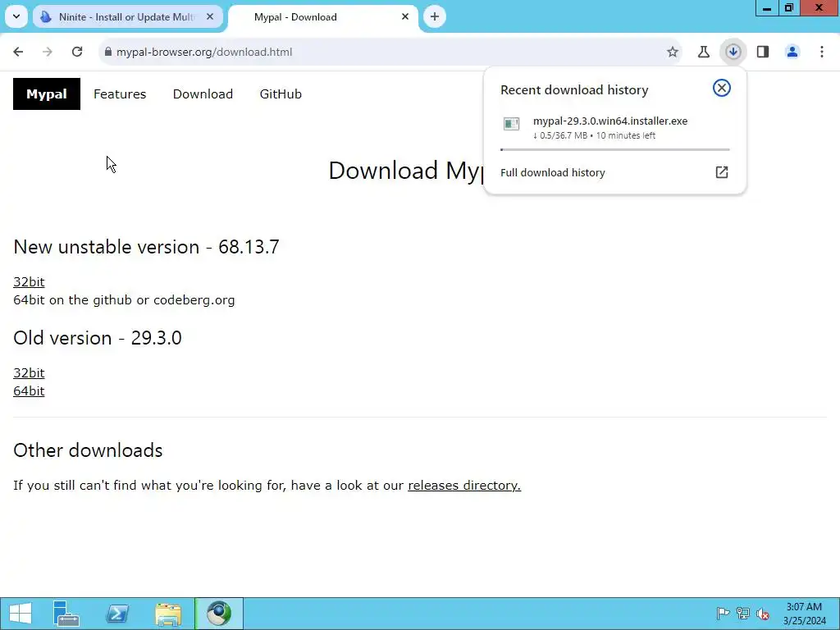
Task: Open File Explorer from taskbar
Action: tap(168, 614)
